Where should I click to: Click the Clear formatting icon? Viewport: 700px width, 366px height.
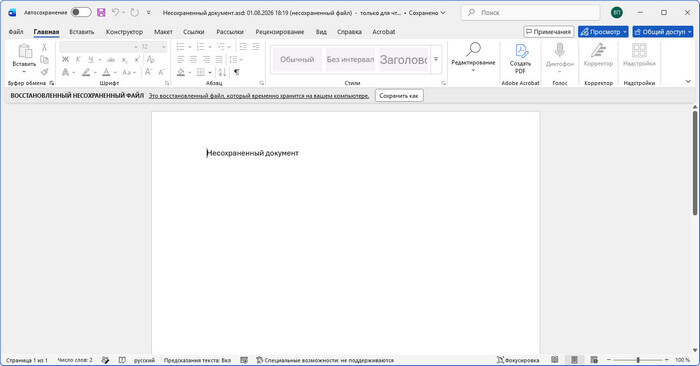pos(150,59)
